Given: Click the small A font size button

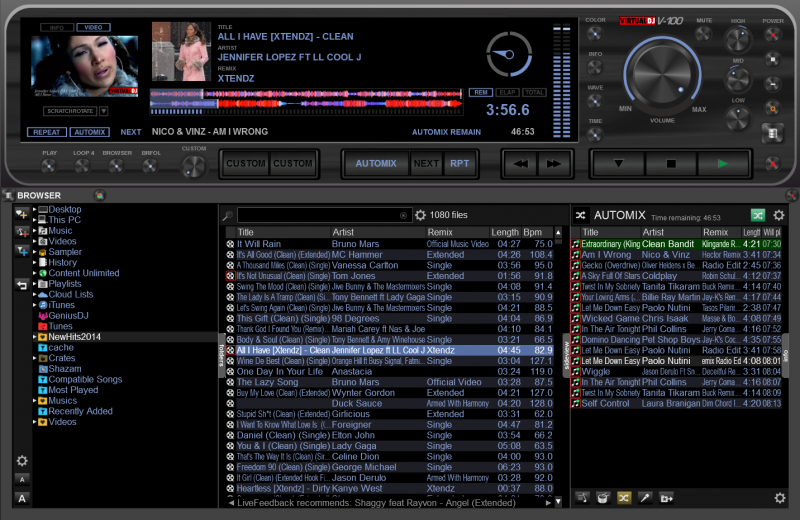Looking at the screenshot, I should pos(22,480).
